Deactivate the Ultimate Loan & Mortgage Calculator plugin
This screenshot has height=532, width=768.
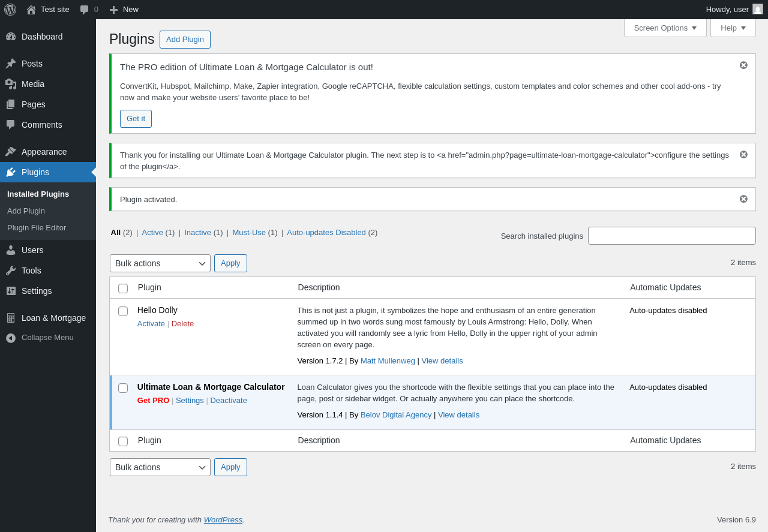[229, 400]
